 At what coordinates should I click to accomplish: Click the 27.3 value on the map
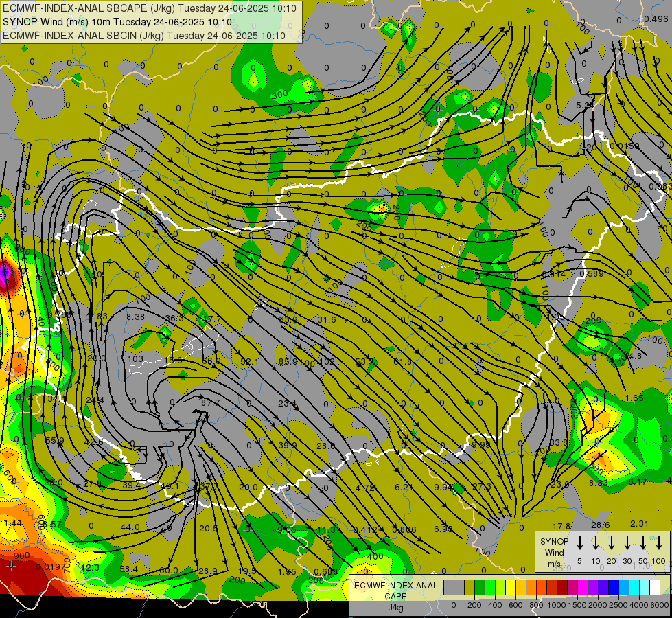(482, 486)
